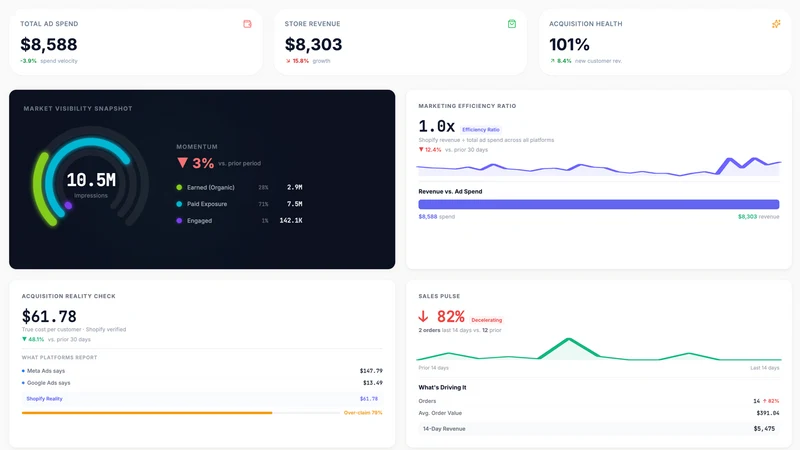Image resolution: width=800 pixels, height=450 pixels.
Task: Click the 3.9% spend velocity indicator
Action: pos(29,61)
